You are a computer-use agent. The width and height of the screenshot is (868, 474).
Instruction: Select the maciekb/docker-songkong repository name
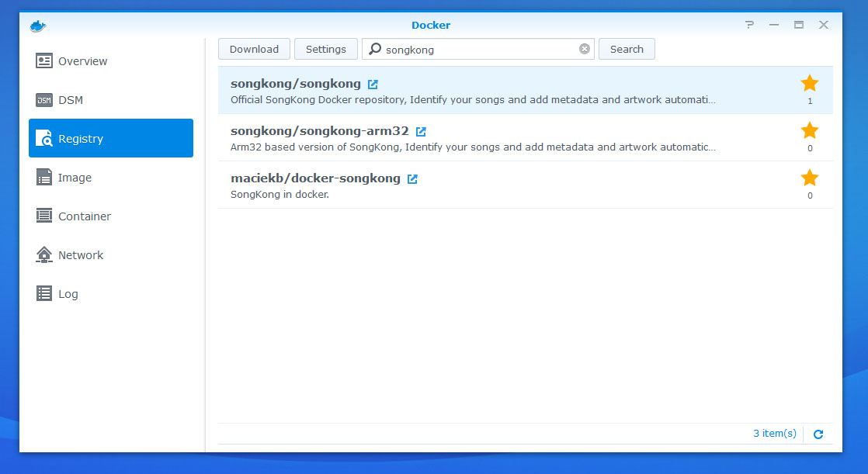[315, 178]
